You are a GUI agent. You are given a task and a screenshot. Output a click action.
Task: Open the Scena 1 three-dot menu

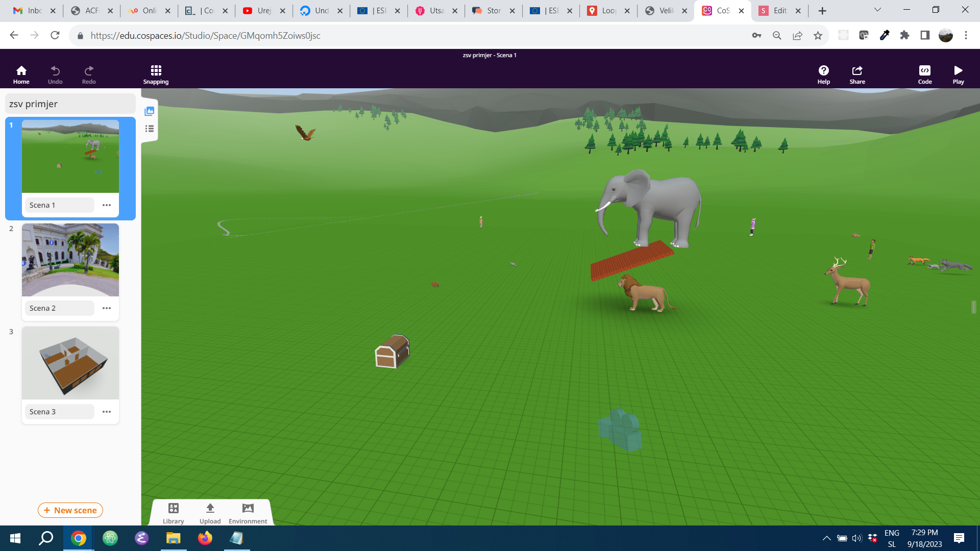(x=107, y=205)
